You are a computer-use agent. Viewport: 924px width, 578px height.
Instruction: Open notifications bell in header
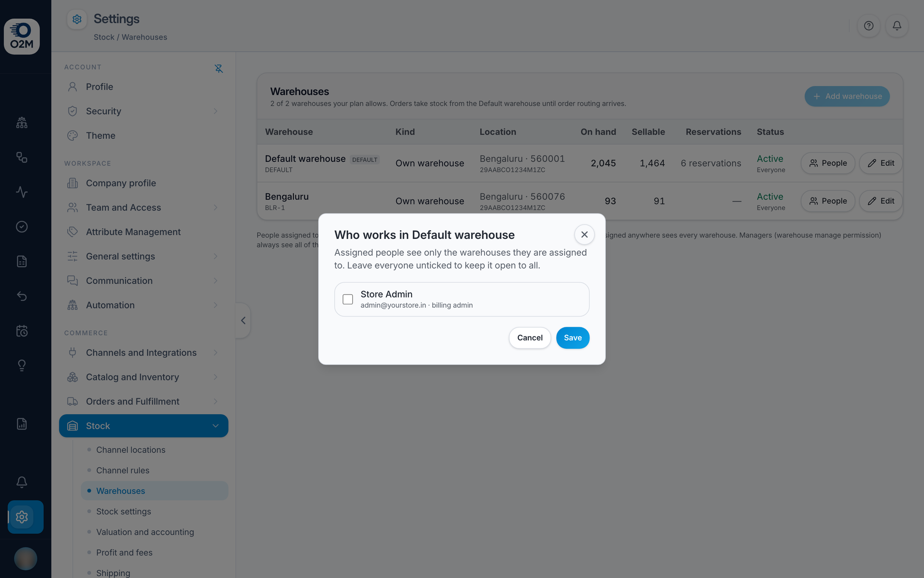click(897, 26)
